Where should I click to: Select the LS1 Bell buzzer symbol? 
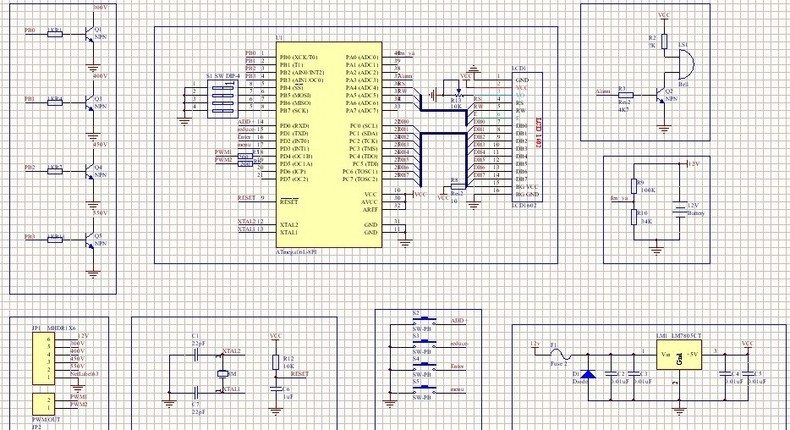(683, 62)
